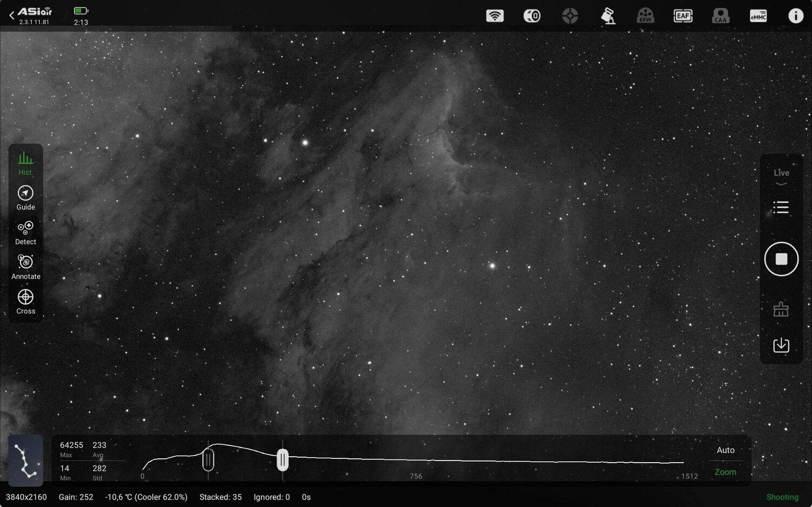Open the Guide panel
The image size is (812, 507).
coord(25,196)
